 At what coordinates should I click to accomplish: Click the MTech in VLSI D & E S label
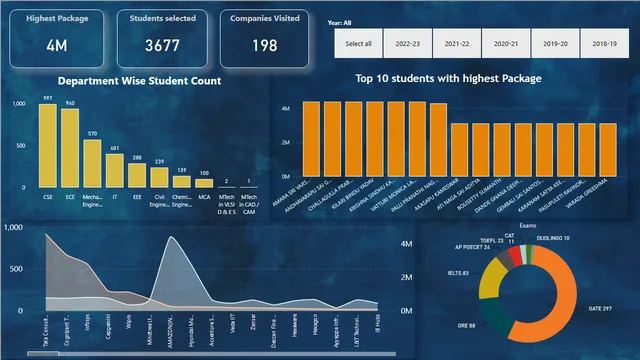[227, 204]
